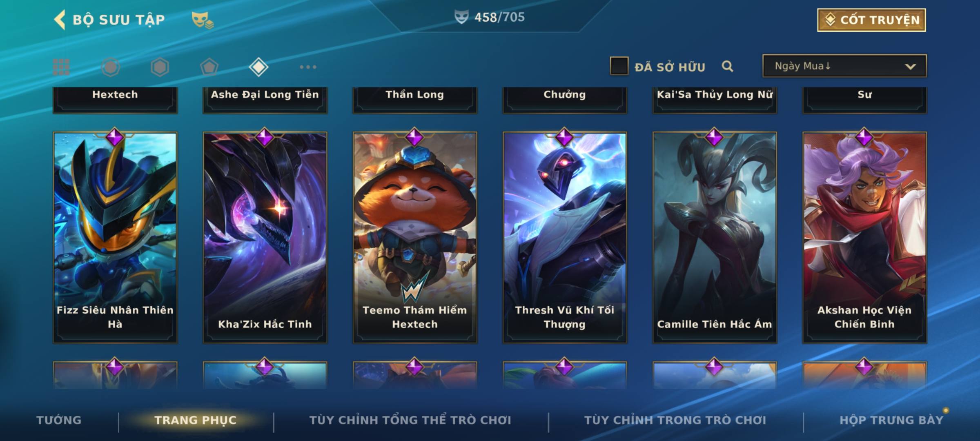The width and height of the screenshot is (980, 441).
Task: Switch to Tùy Chỉnh Tổng Thể Trò Chơi tab
Action: point(410,420)
